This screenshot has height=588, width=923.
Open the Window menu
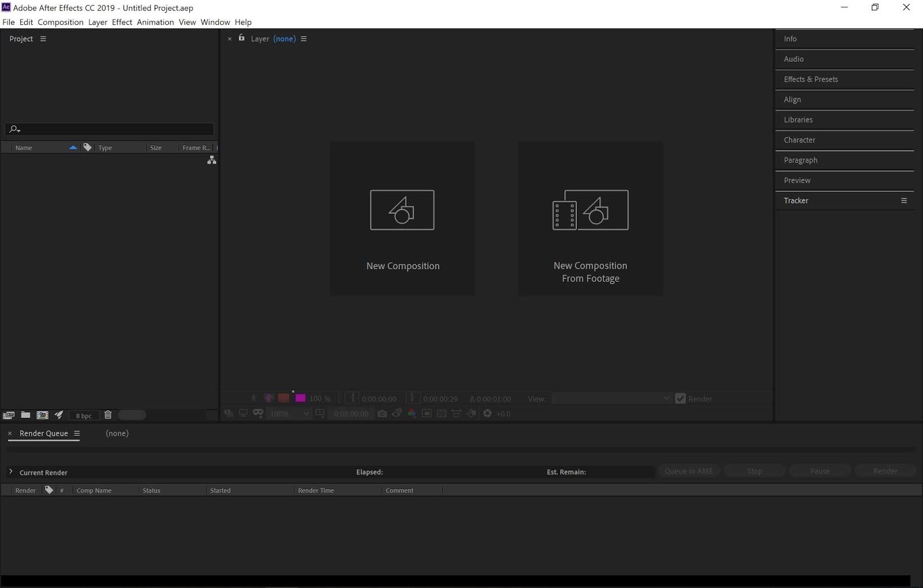pos(215,22)
